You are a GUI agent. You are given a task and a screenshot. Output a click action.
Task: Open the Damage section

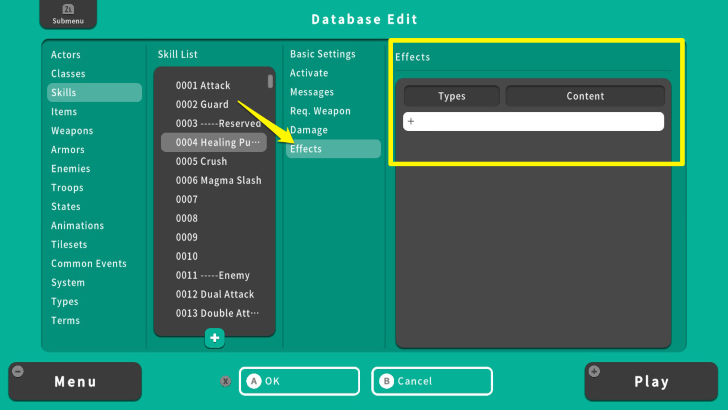point(309,130)
